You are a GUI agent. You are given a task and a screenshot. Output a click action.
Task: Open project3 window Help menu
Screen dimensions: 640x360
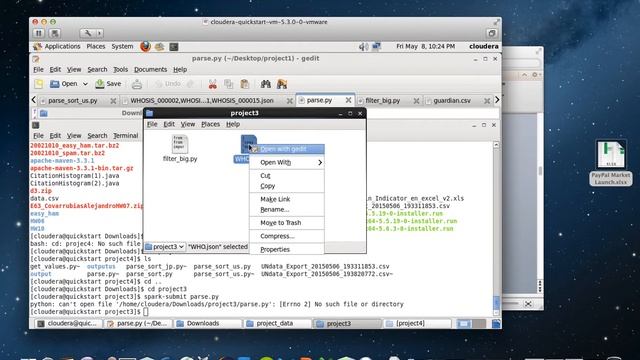(x=233, y=124)
